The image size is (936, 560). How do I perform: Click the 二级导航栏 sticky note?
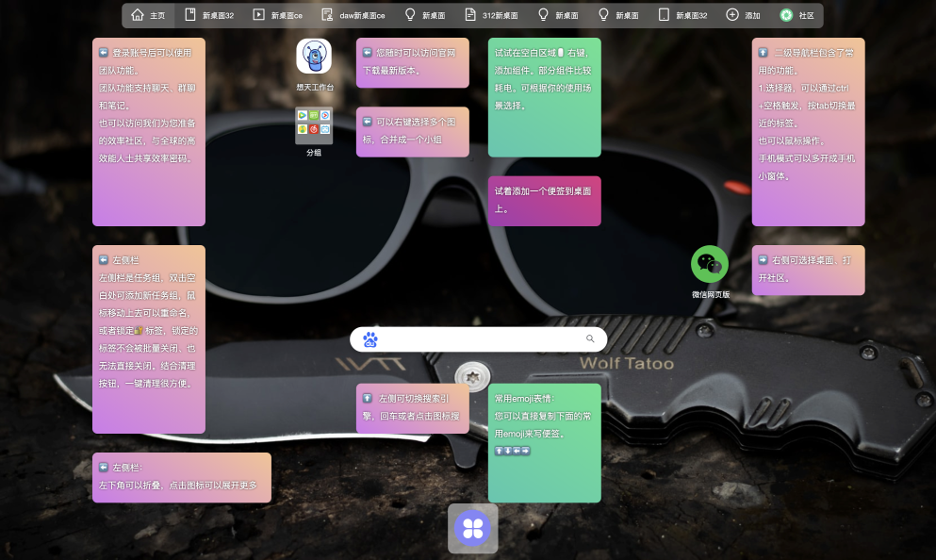click(808, 132)
